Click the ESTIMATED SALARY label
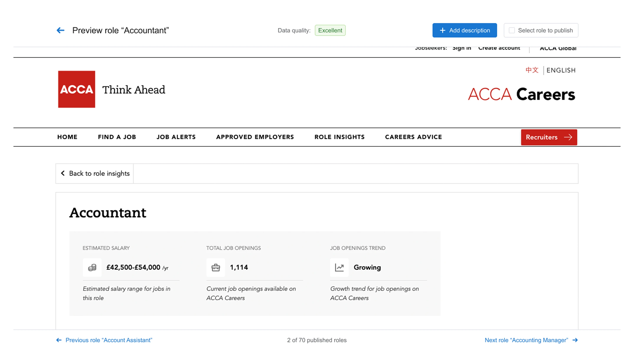634x364 pixels. (106, 248)
